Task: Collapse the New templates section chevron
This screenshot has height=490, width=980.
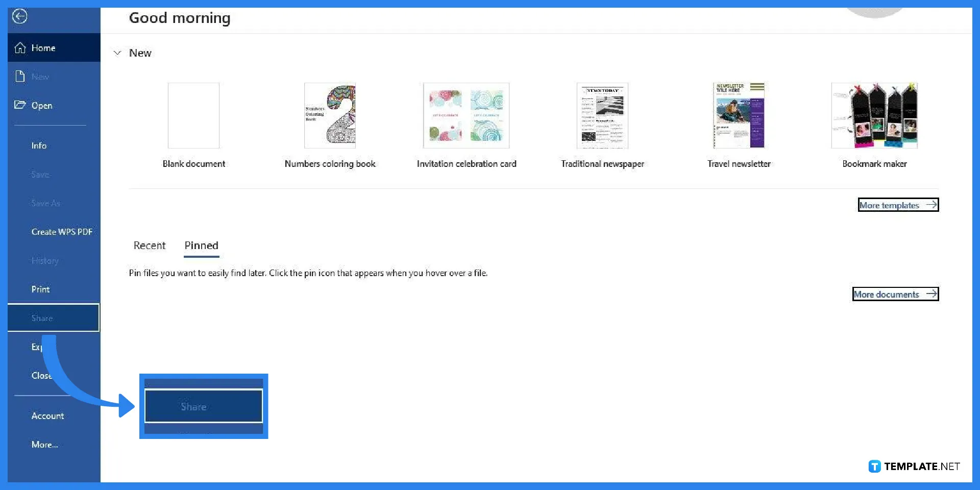Action: coord(117,53)
